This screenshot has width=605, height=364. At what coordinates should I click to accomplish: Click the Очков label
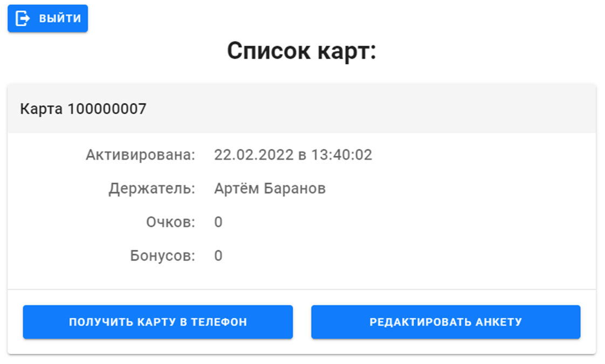(x=170, y=222)
